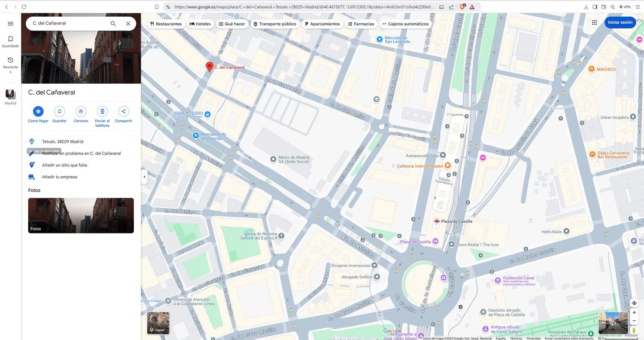Open the Capas layers switcher
Image resolution: width=644 pixels, height=340 pixels.
[x=158, y=323]
